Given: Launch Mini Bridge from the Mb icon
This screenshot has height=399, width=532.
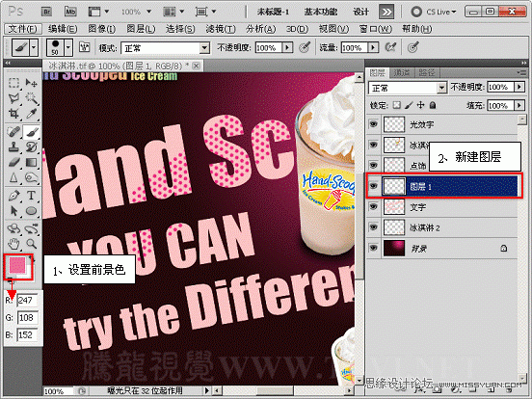Looking at the screenshot, I should click(x=70, y=12).
